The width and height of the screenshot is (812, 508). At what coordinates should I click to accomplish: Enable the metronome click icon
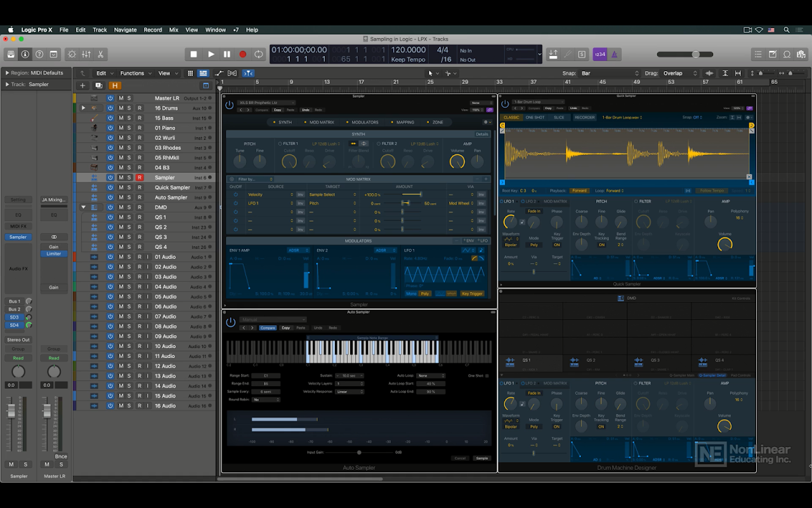pos(614,55)
